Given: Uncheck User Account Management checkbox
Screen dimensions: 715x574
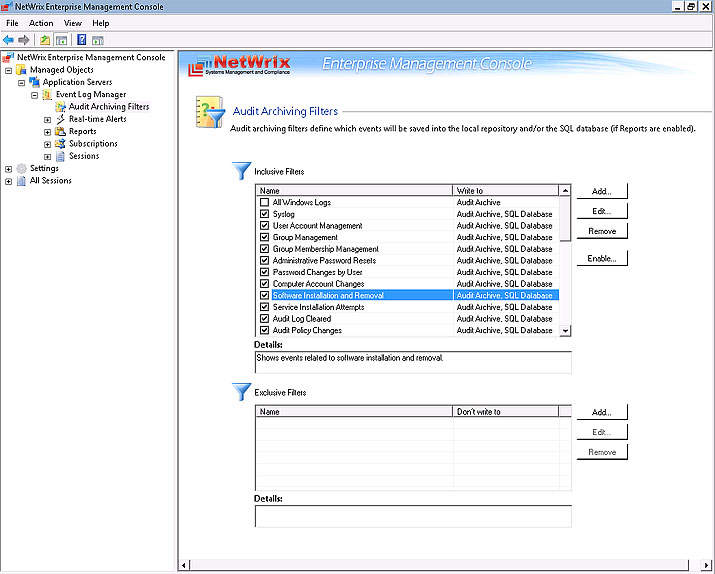Looking at the screenshot, I should tap(264, 226).
